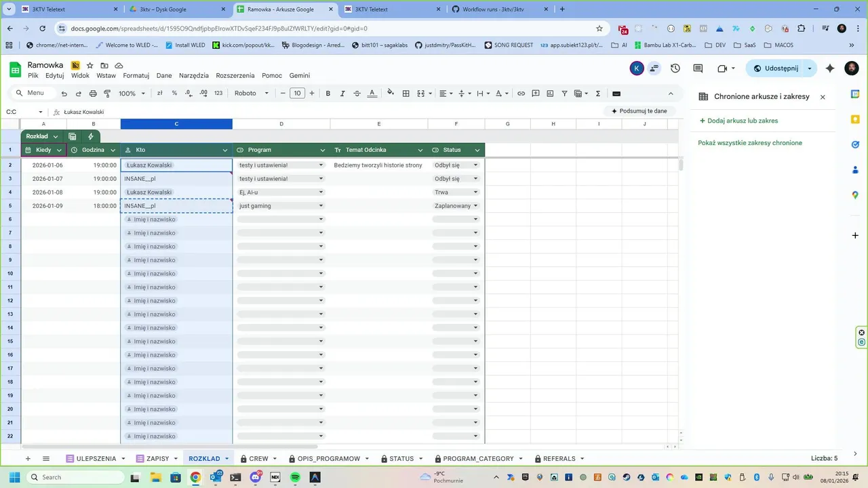Open the fill color bucket

coord(391,94)
